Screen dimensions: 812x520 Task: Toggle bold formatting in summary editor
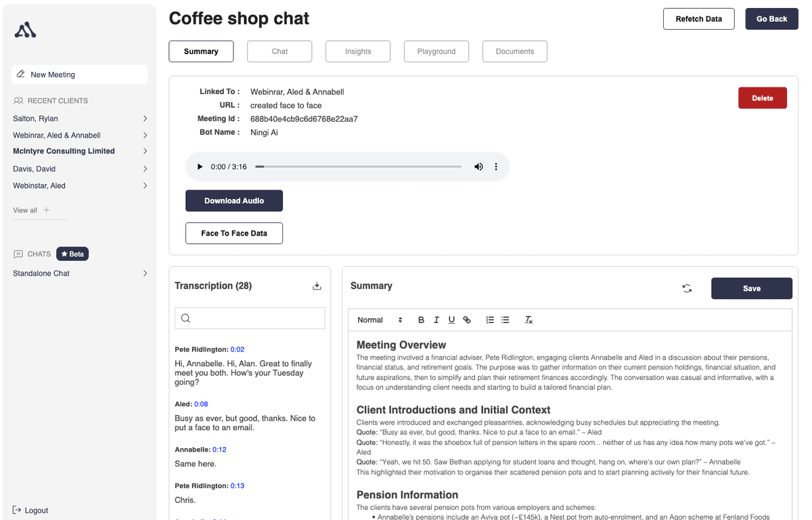[421, 320]
